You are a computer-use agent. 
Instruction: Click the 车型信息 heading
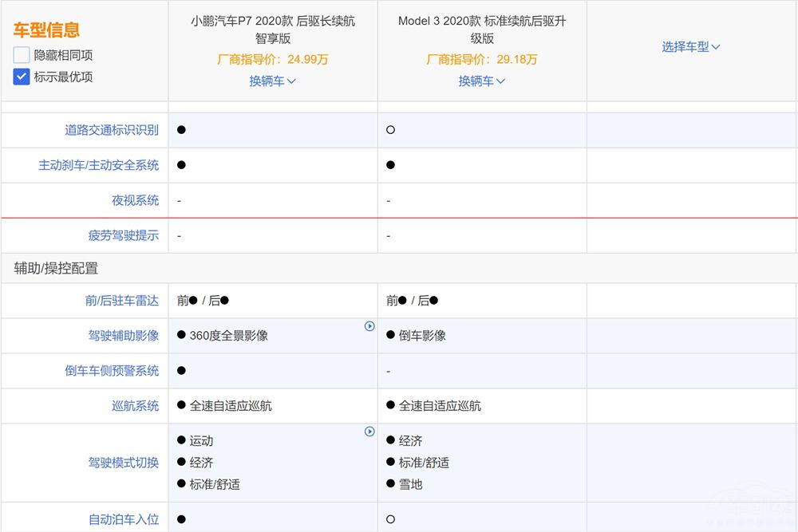point(46,30)
